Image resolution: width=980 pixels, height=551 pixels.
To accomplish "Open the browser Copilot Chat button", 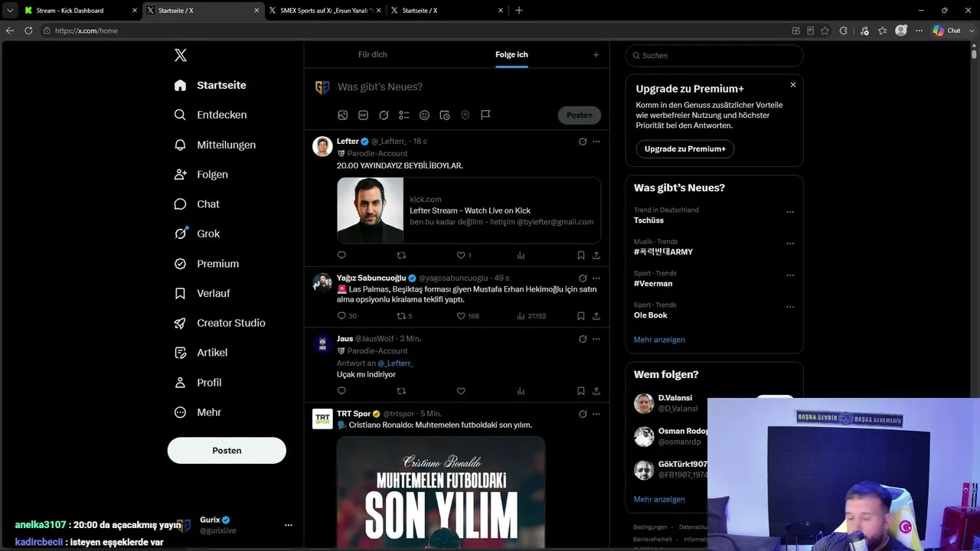I will [947, 31].
